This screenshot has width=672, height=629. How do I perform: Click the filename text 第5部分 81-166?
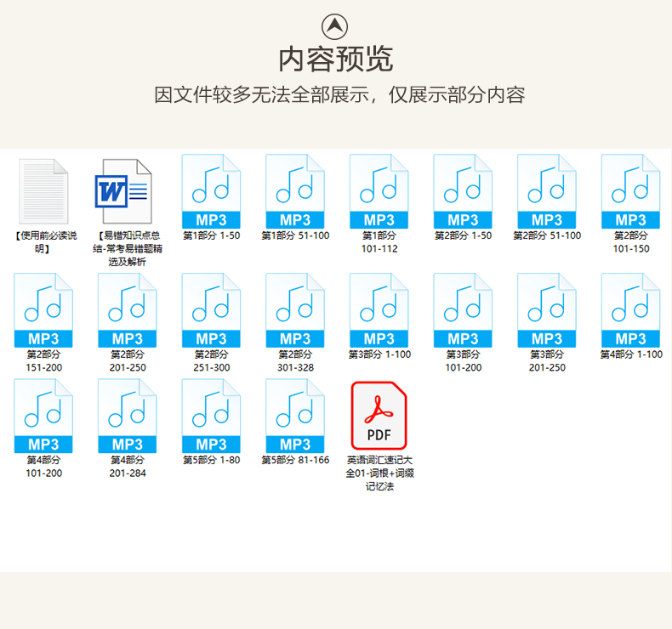coord(295,460)
